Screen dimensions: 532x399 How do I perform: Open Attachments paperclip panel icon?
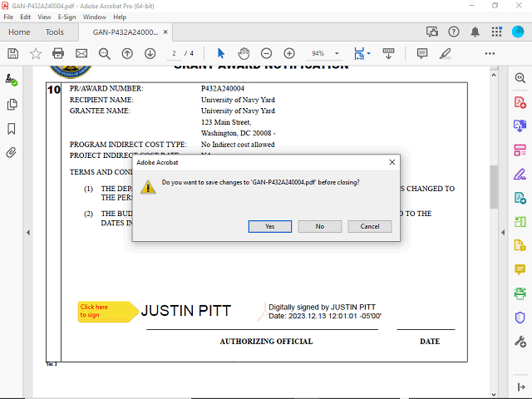pos(11,153)
